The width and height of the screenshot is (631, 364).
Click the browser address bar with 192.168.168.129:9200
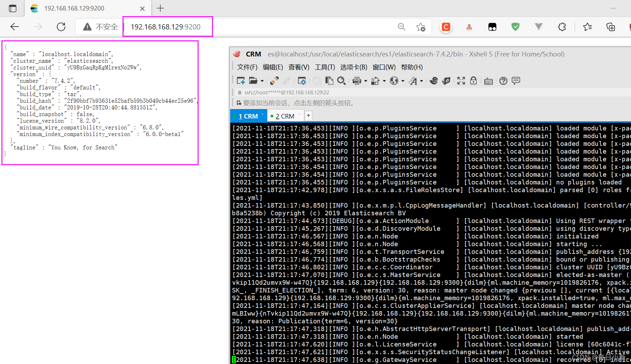click(166, 27)
